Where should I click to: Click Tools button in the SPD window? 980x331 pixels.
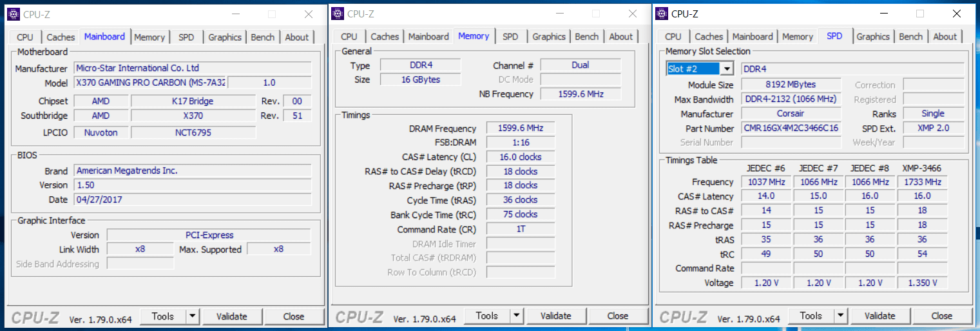point(811,316)
